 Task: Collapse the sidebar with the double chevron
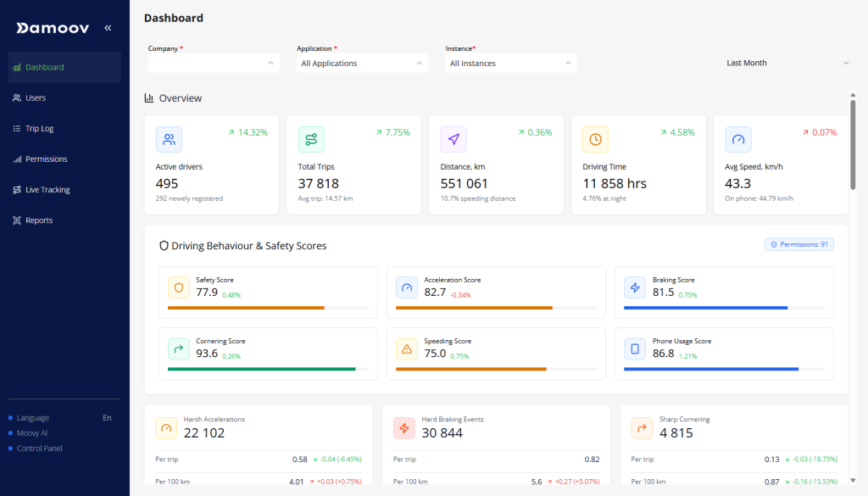[108, 28]
